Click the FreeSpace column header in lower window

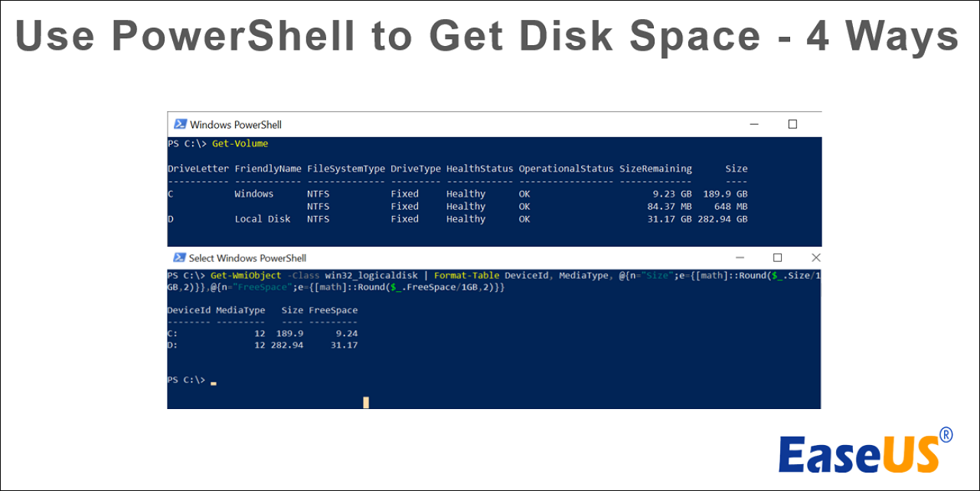(x=333, y=310)
